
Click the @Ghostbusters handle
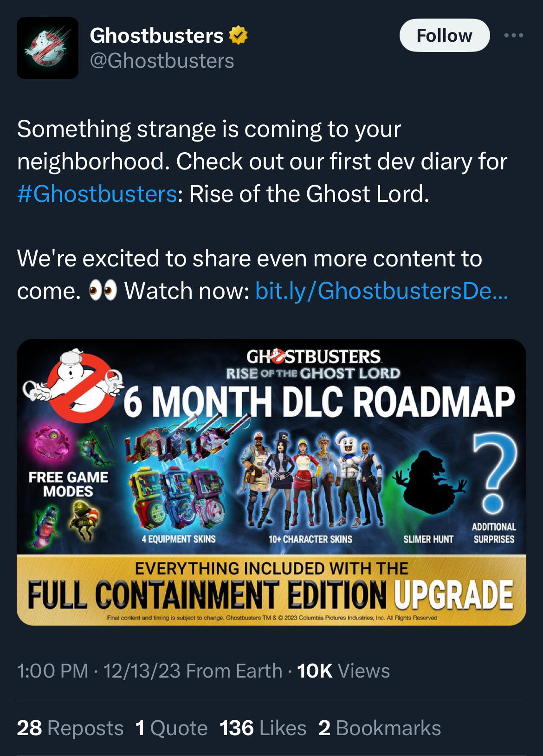pyautogui.click(x=162, y=61)
